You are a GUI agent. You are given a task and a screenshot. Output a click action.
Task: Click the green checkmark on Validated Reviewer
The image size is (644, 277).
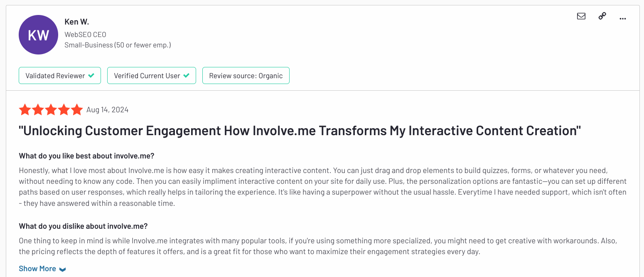point(92,75)
